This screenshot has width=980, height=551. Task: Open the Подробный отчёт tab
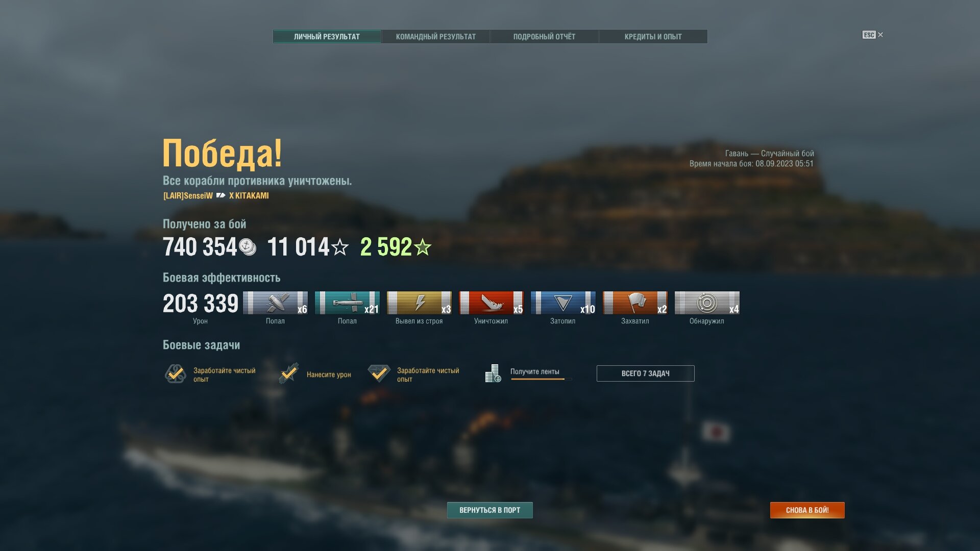(544, 37)
